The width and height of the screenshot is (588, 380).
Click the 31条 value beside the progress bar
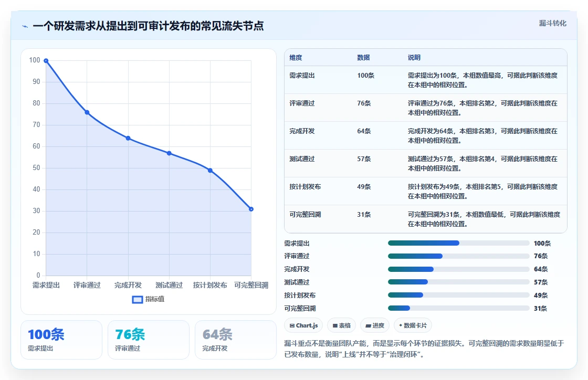[x=541, y=309]
